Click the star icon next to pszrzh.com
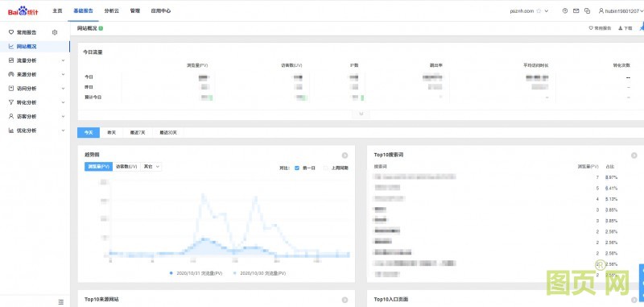 coord(539,11)
